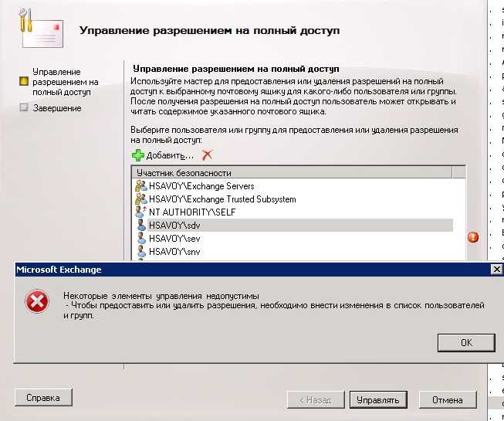Click the Управлять button
Viewport: 504px width, 421px height.
(x=378, y=400)
